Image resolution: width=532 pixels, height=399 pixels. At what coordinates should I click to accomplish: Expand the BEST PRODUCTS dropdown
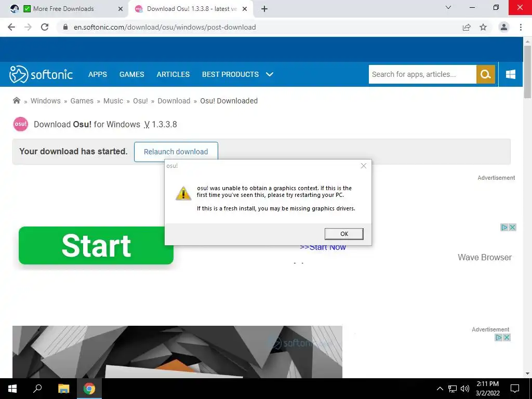click(x=237, y=74)
